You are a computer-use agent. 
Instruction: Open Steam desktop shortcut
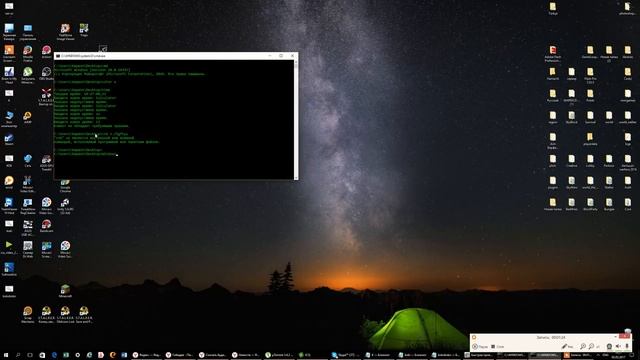pyautogui.click(x=9, y=139)
